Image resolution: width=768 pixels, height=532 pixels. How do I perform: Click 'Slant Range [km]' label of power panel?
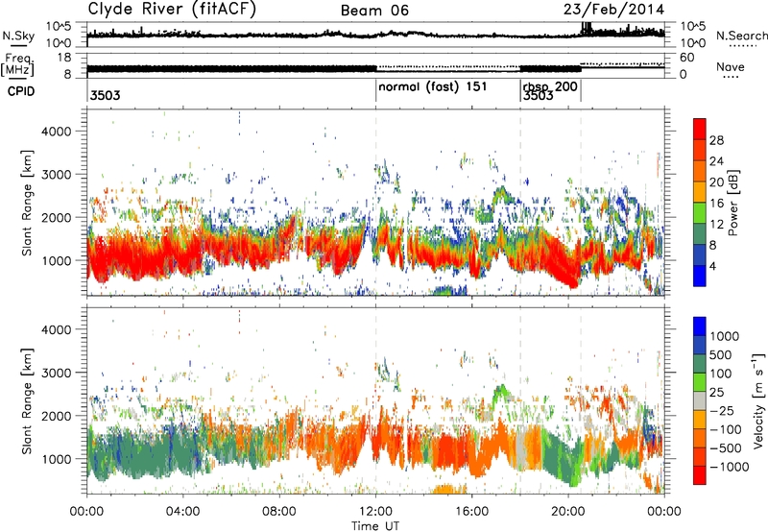point(27,203)
